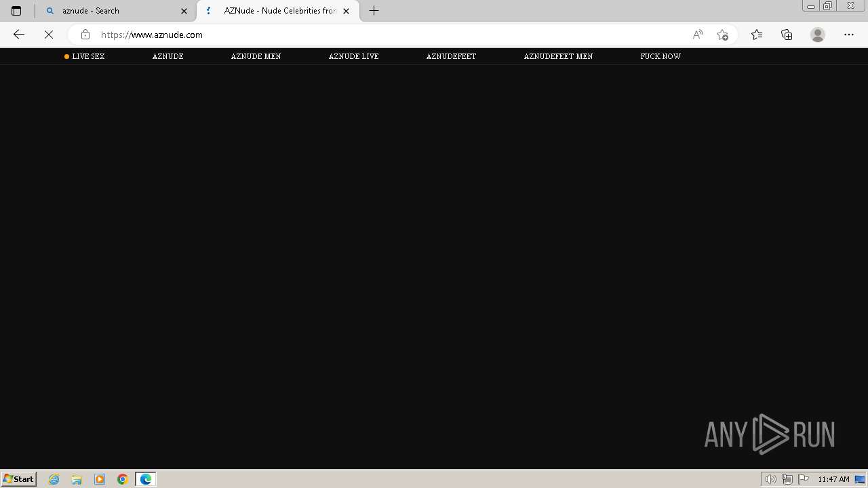Open the Collections panel
This screenshot has width=868, height=488.
pos(787,35)
